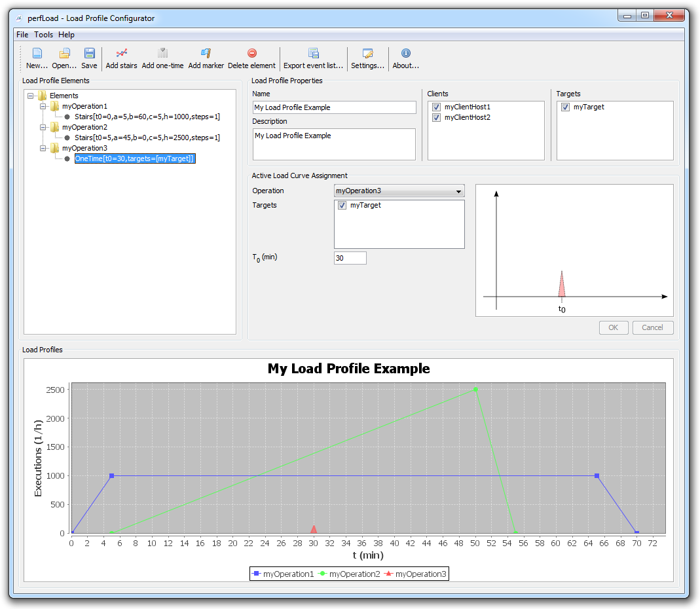Click the OK button
This screenshot has height=609, width=700.
click(x=614, y=327)
